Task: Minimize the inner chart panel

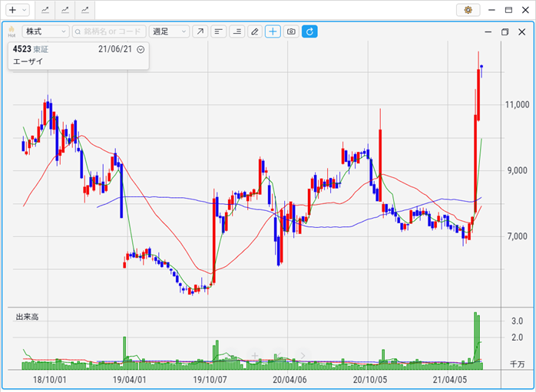Action: click(488, 31)
